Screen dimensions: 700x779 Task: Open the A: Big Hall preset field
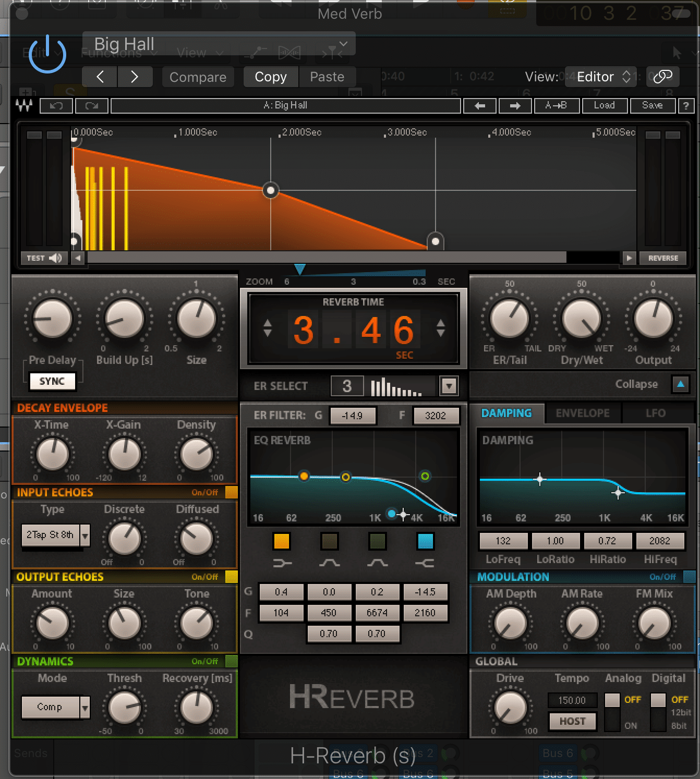point(286,106)
